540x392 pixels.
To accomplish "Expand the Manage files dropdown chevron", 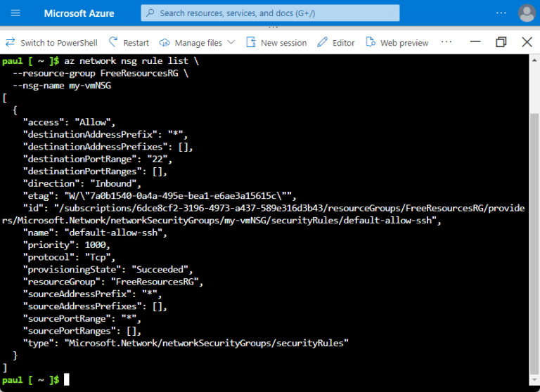I will tap(231, 43).
